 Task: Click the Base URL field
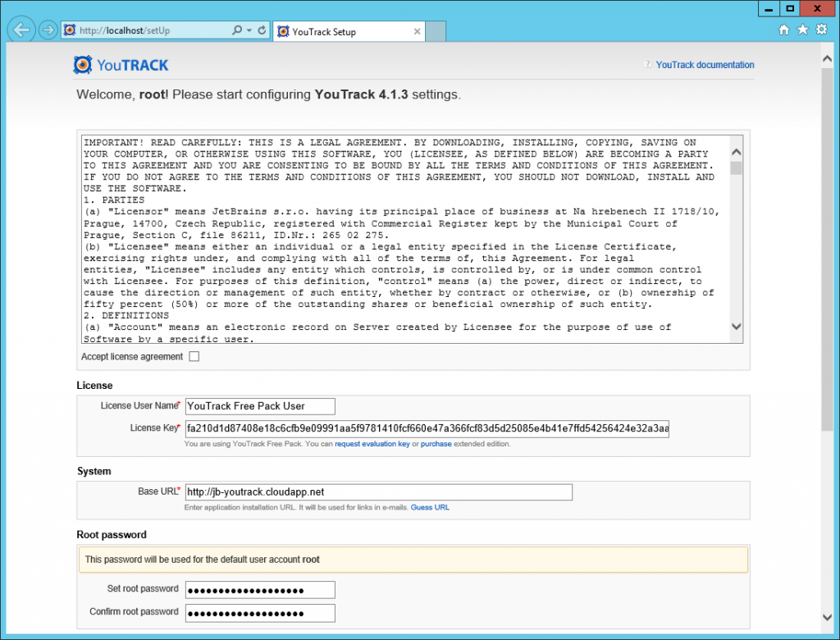(379, 492)
